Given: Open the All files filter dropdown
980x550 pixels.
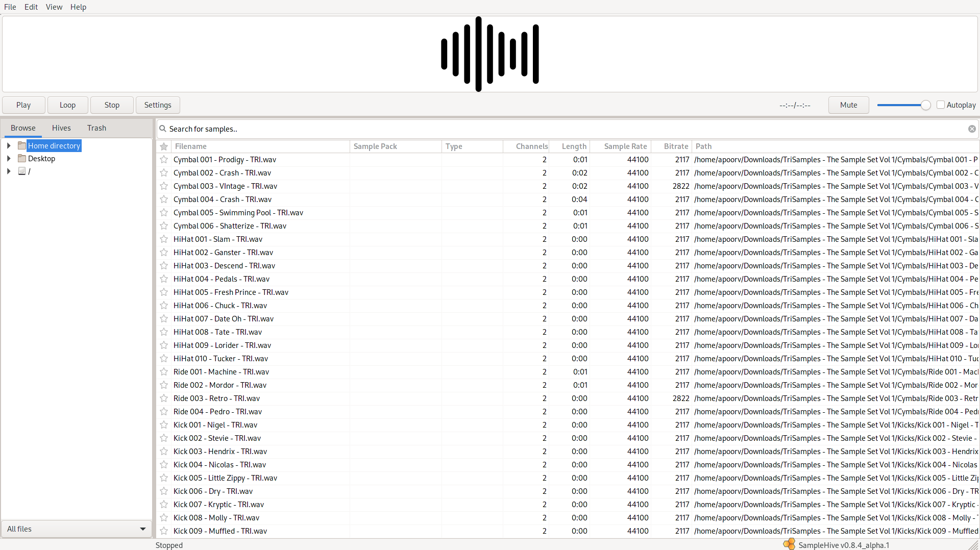Looking at the screenshot, I should point(76,529).
